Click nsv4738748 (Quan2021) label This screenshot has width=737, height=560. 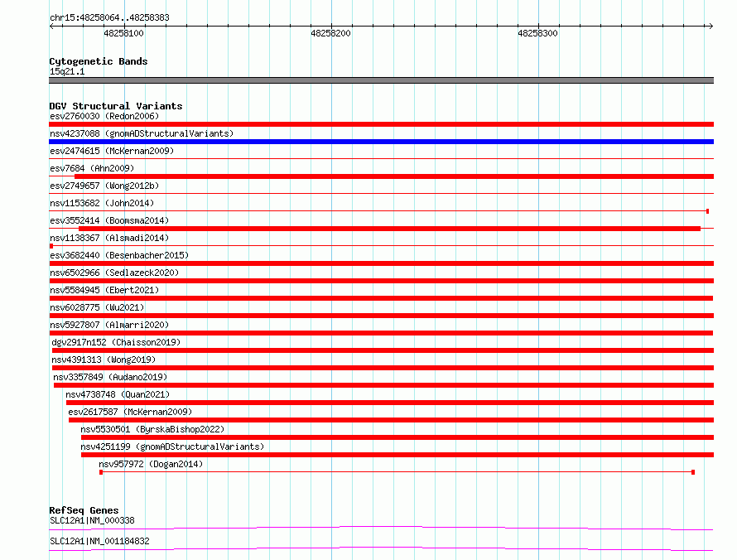tap(118, 394)
